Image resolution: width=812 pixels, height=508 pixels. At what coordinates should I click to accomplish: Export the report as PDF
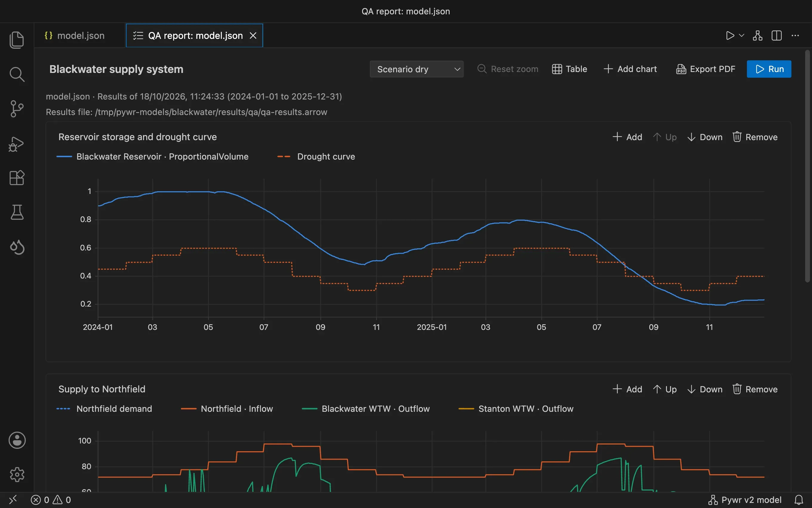705,69
